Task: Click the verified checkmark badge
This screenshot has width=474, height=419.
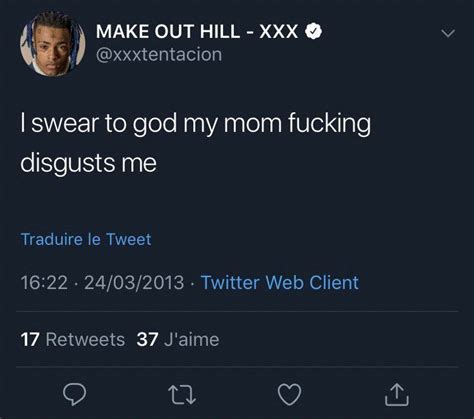Action: click(x=314, y=31)
